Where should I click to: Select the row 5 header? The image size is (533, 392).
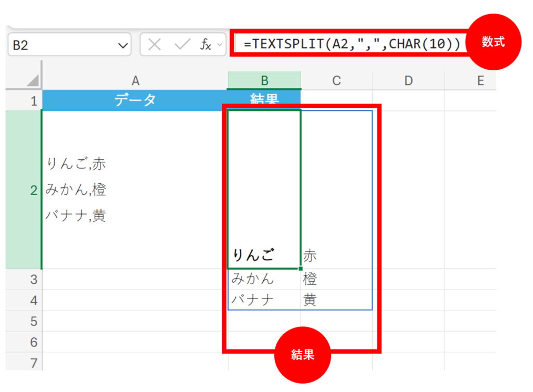click(33, 321)
